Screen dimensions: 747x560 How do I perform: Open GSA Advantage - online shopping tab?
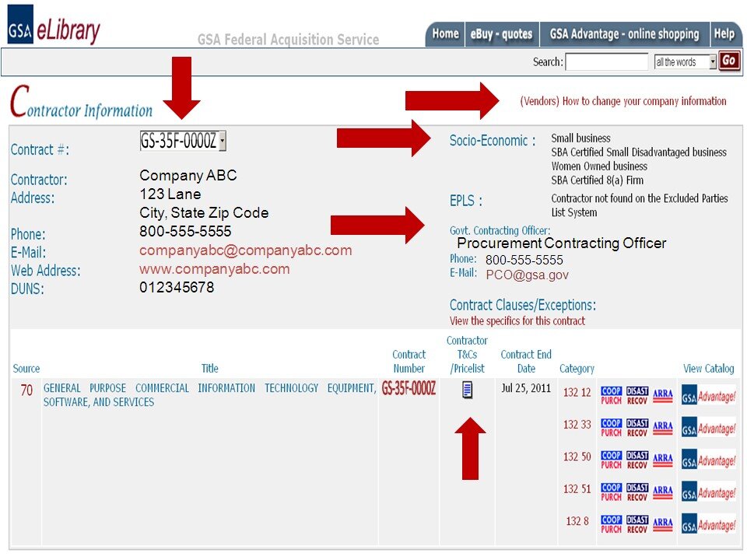[625, 34]
